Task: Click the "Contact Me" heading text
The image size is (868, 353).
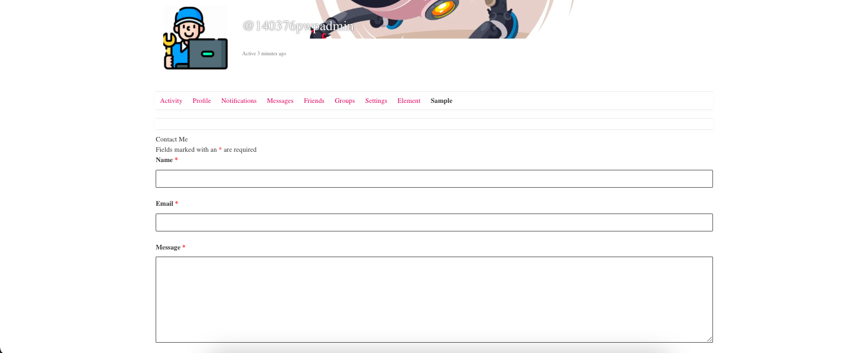Action: (x=172, y=140)
